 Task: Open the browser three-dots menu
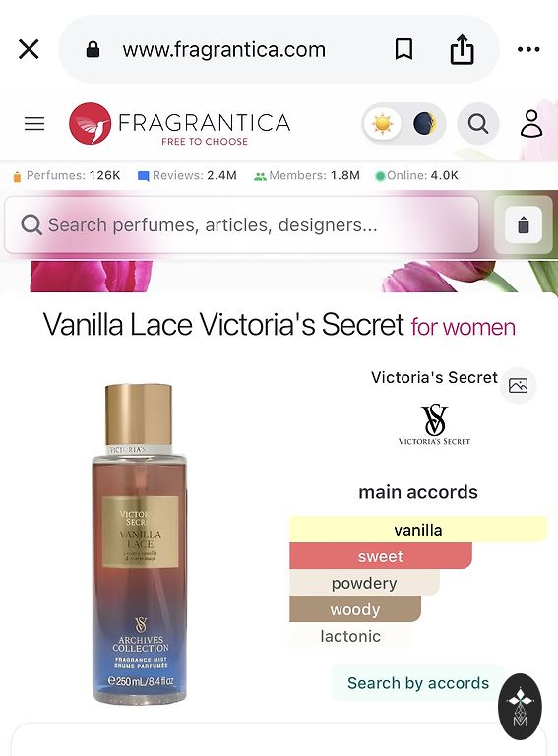click(528, 49)
